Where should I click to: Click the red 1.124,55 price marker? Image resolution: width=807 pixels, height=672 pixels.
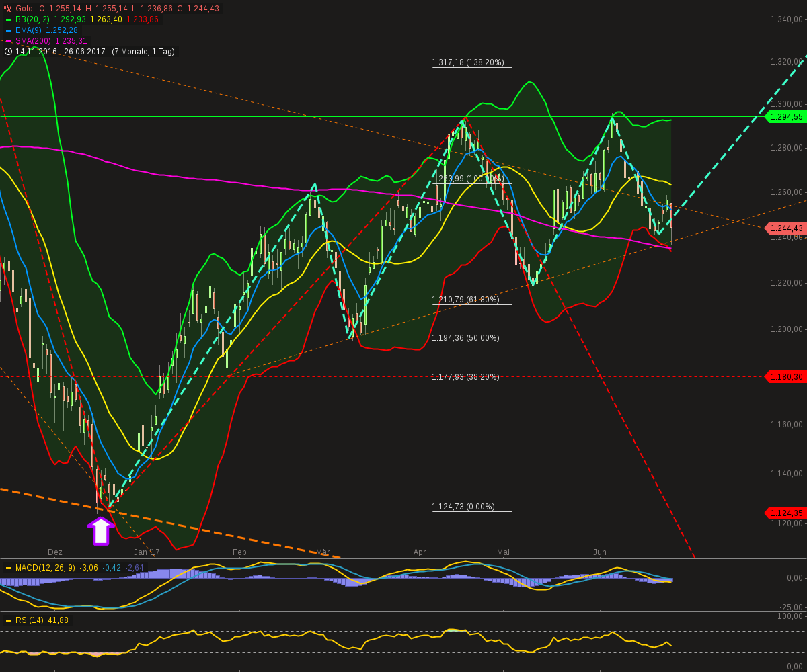[785, 513]
